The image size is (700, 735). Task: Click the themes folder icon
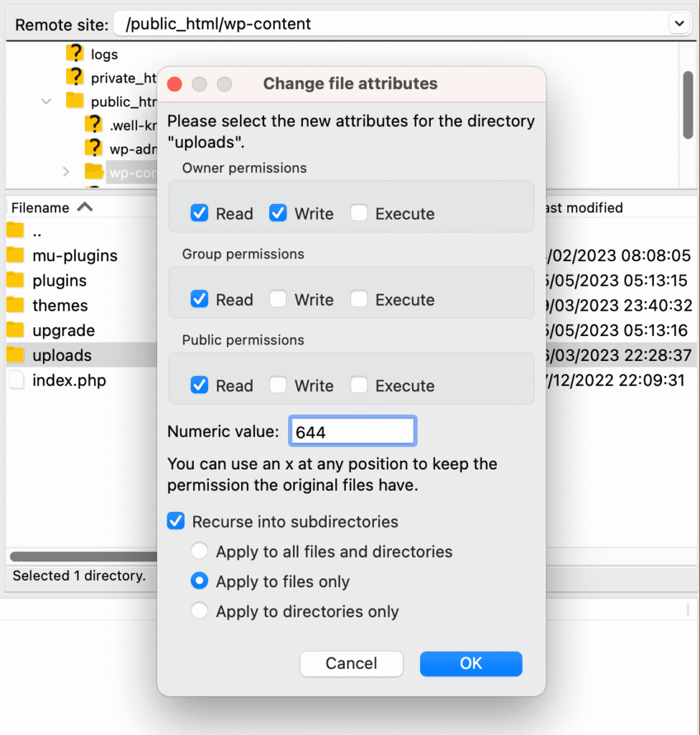15,305
